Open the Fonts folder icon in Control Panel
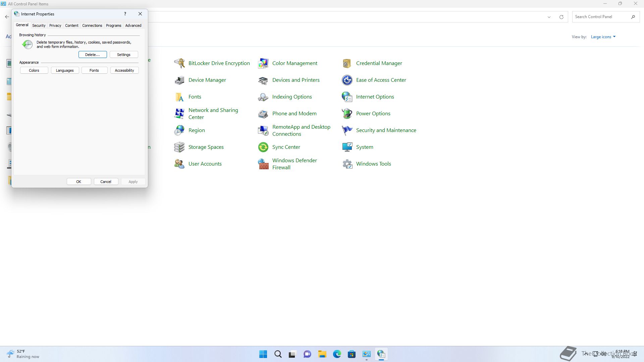The image size is (644, 362). pyautogui.click(x=179, y=97)
